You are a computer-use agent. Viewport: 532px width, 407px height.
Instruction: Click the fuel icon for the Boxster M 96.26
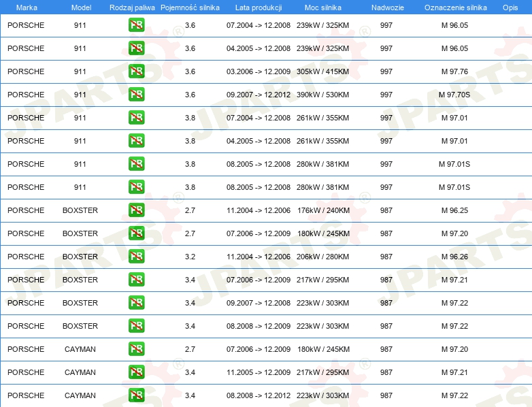[136, 257]
